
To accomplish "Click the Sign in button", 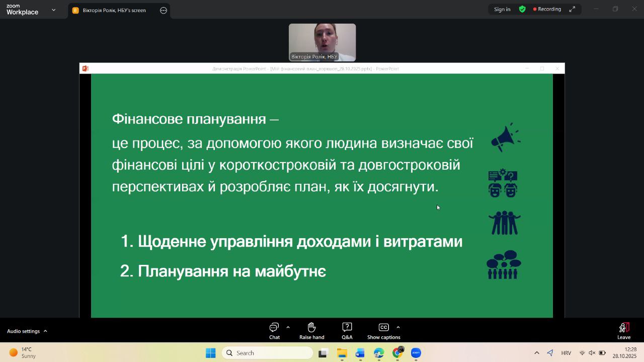I will point(502,9).
